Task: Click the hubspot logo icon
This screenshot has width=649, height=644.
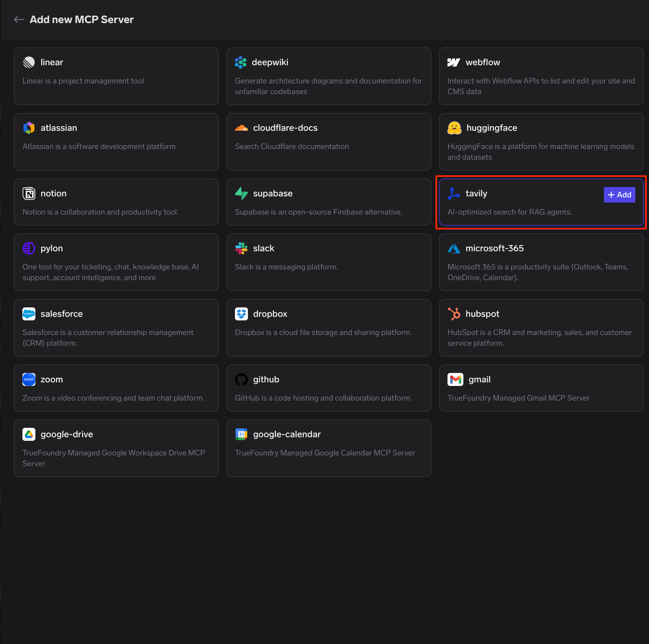Action: pyautogui.click(x=454, y=314)
